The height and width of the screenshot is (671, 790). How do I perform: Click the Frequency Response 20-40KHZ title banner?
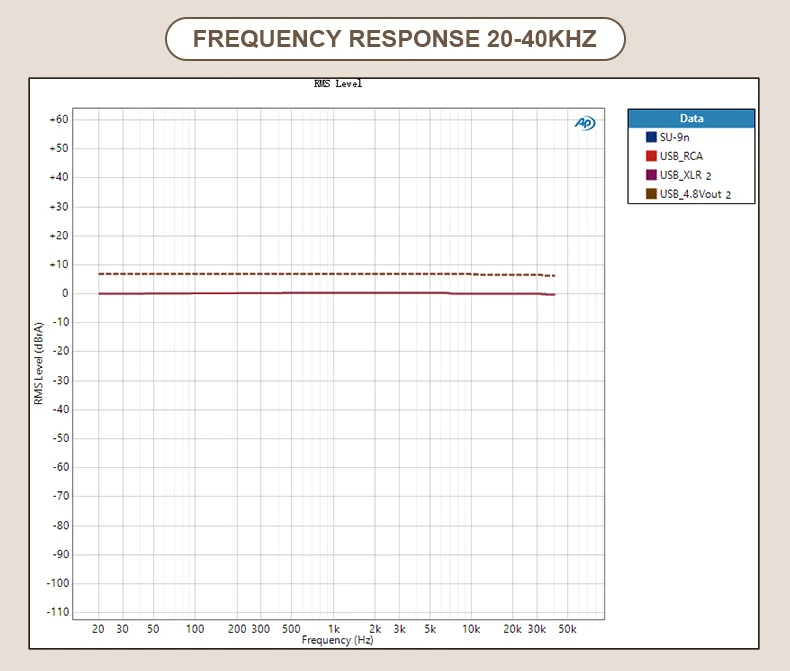click(x=395, y=39)
